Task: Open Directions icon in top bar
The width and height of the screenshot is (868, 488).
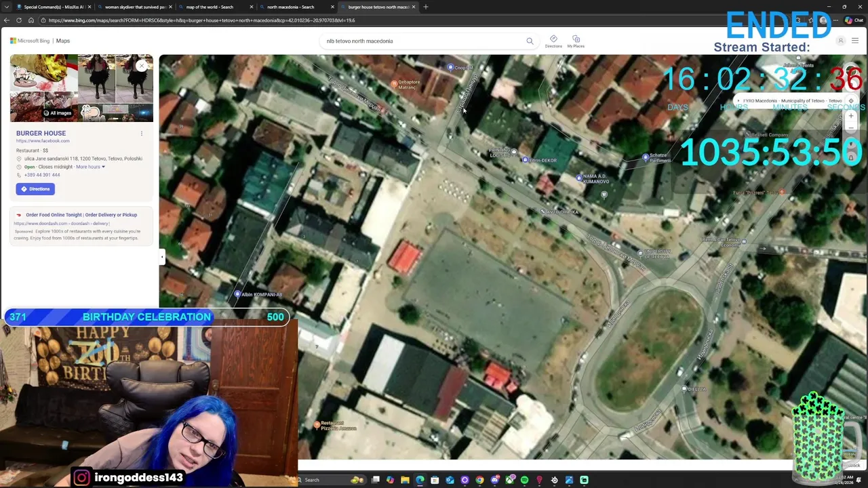Action: pos(553,41)
